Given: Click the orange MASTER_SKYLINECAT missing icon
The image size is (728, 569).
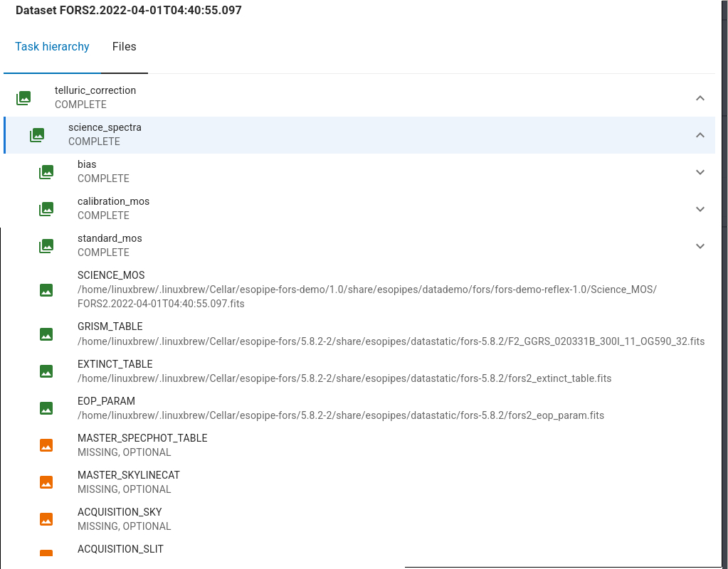Looking at the screenshot, I should [46, 482].
